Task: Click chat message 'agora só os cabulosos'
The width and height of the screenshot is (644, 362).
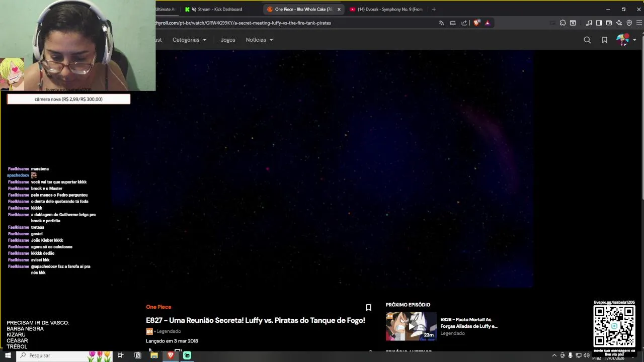Action: (x=52, y=247)
